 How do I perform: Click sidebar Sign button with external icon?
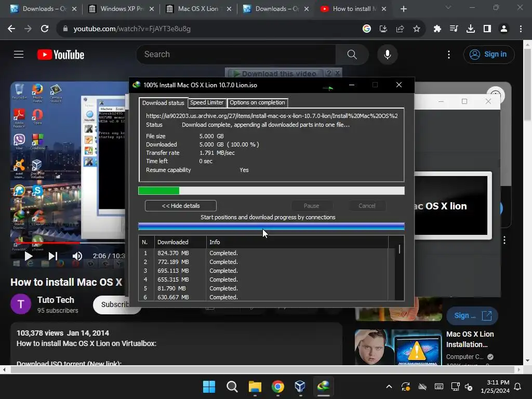click(472, 316)
